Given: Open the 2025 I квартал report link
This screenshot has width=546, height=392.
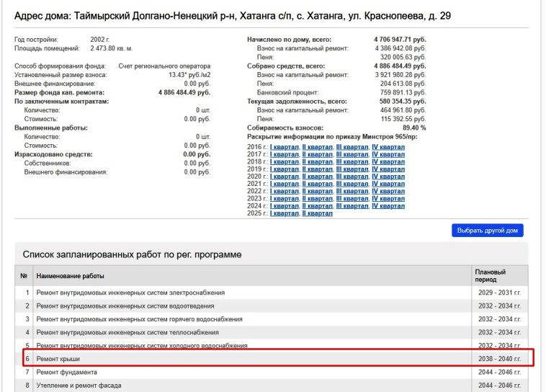Looking at the screenshot, I should click(284, 214).
